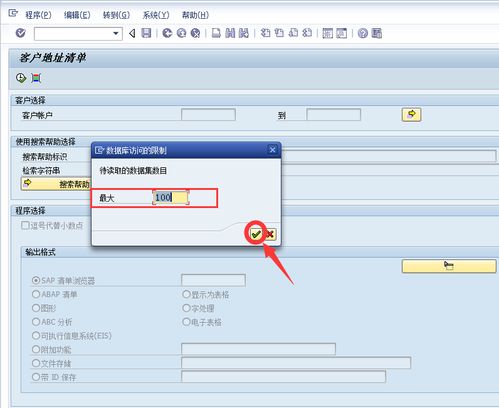Click the red X cancel button in dialog
The image size is (499, 408).
270,234
